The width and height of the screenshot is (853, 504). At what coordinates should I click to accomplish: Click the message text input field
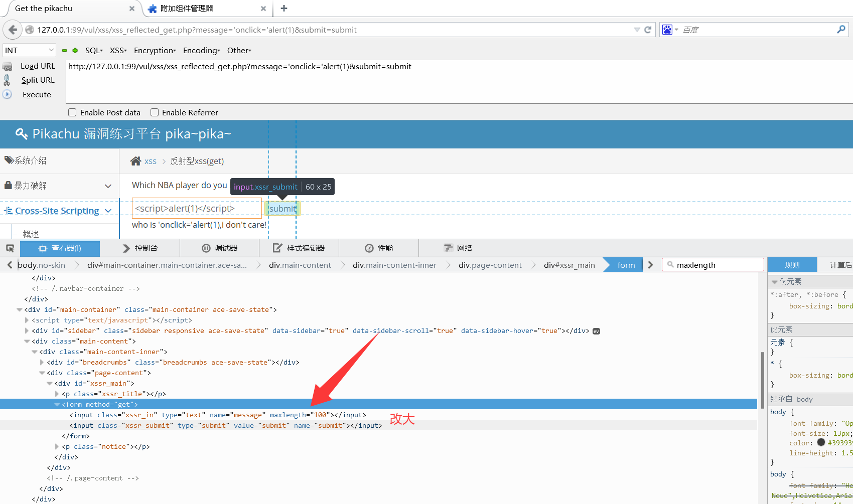(x=197, y=208)
